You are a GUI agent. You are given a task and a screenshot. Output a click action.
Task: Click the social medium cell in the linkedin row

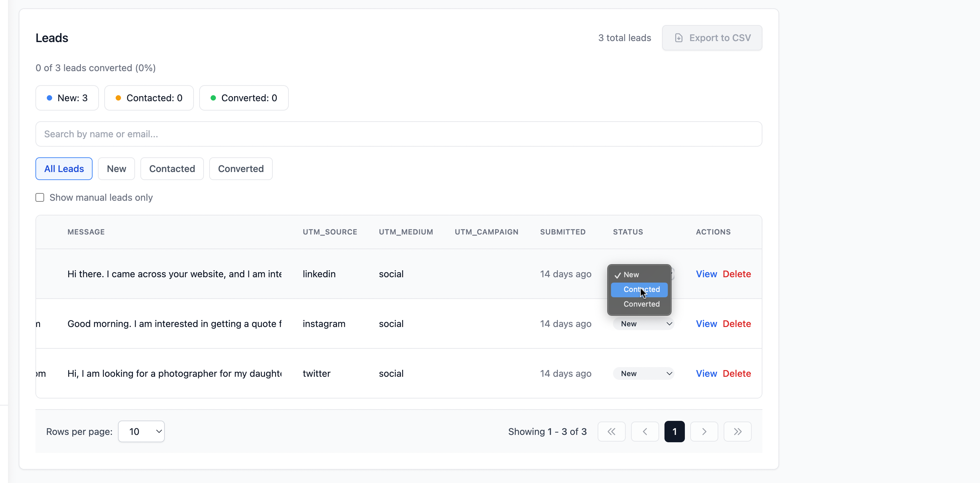[391, 274]
